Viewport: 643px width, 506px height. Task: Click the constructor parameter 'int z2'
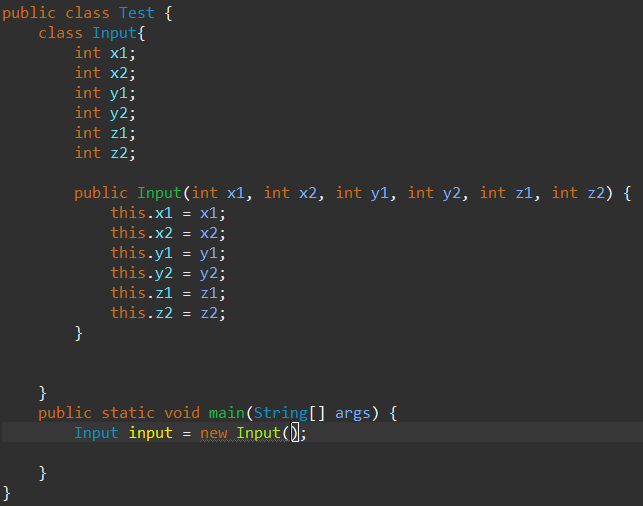pyautogui.click(x=578, y=193)
